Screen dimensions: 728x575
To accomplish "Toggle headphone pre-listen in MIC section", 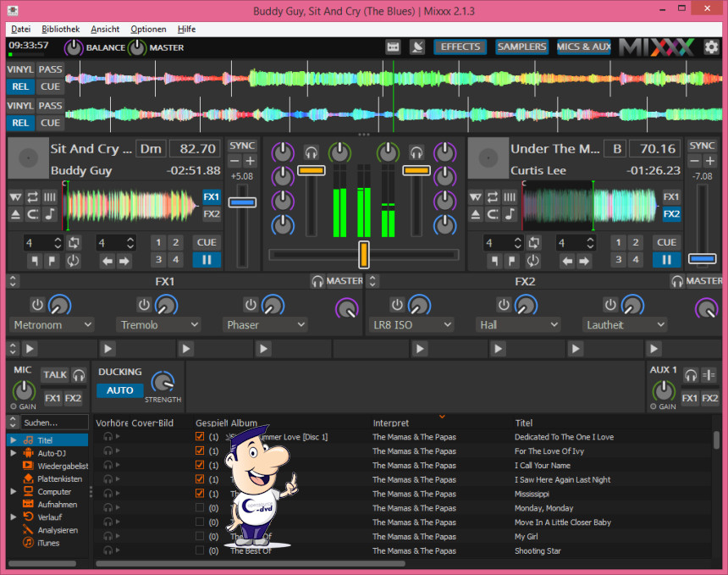I will tap(79, 375).
